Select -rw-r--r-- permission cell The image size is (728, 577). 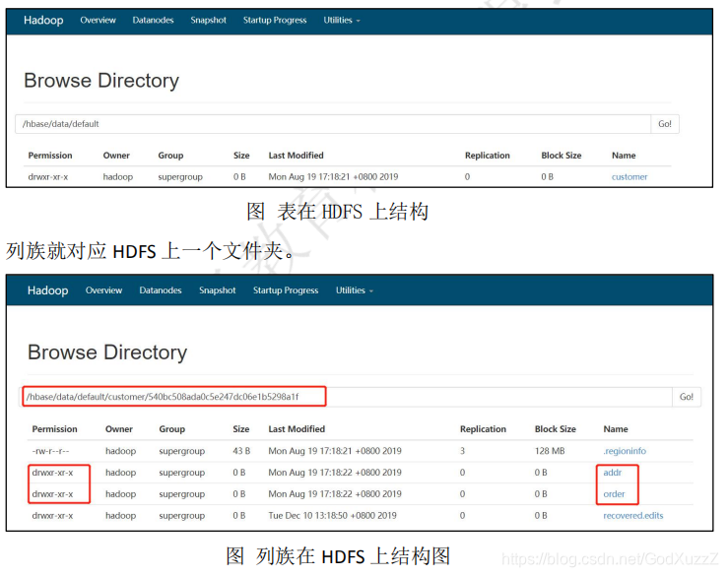[50, 451]
